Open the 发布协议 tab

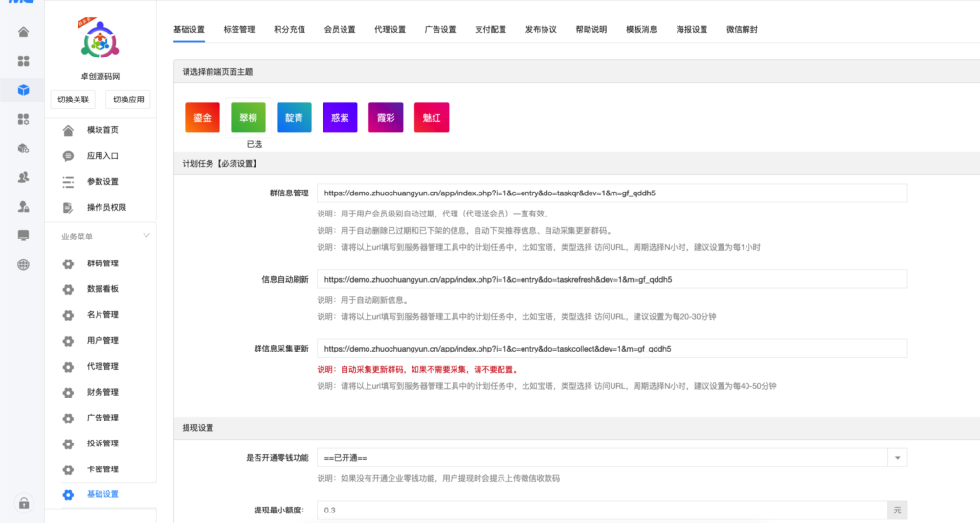click(541, 30)
